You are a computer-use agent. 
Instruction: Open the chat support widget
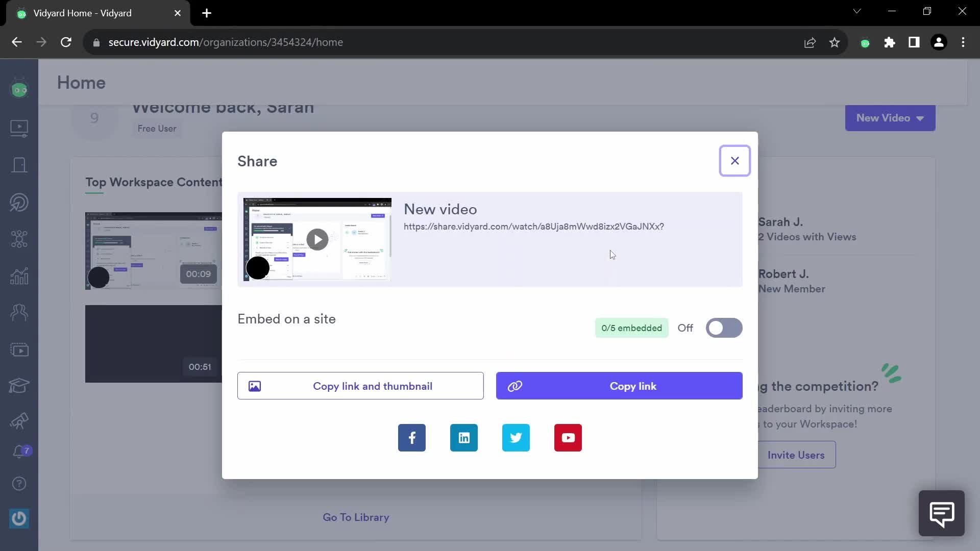pyautogui.click(x=941, y=513)
